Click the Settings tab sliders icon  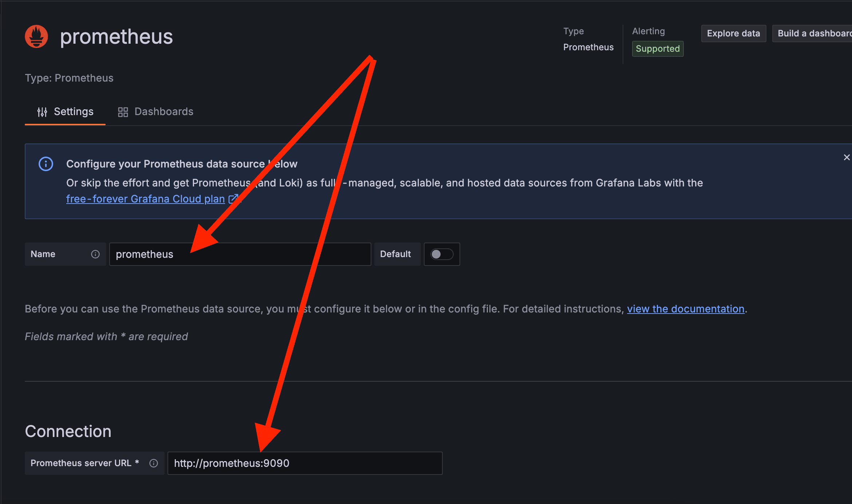point(42,112)
